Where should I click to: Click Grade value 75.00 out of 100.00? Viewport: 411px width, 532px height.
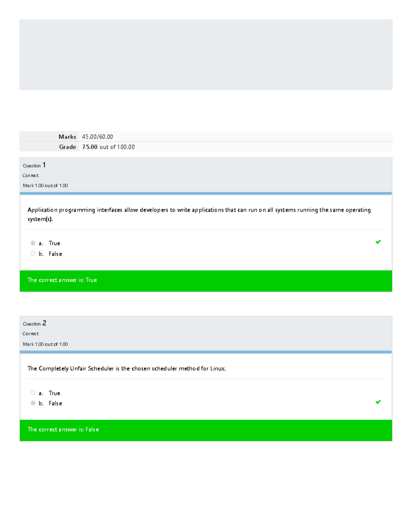108,147
